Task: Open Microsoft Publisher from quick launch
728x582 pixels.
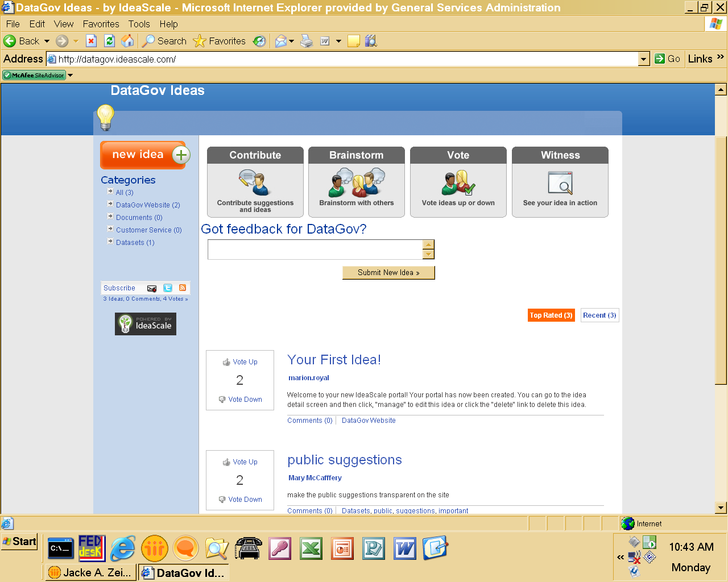Action: [374, 548]
